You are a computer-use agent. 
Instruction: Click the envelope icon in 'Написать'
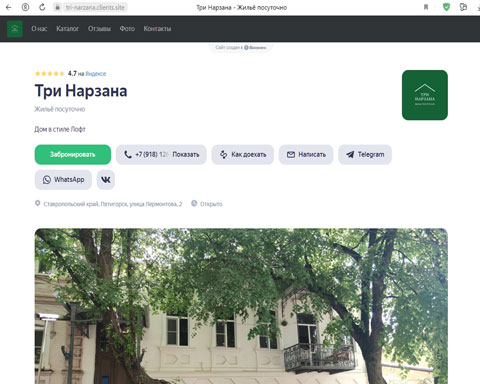pyautogui.click(x=291, y=155)
